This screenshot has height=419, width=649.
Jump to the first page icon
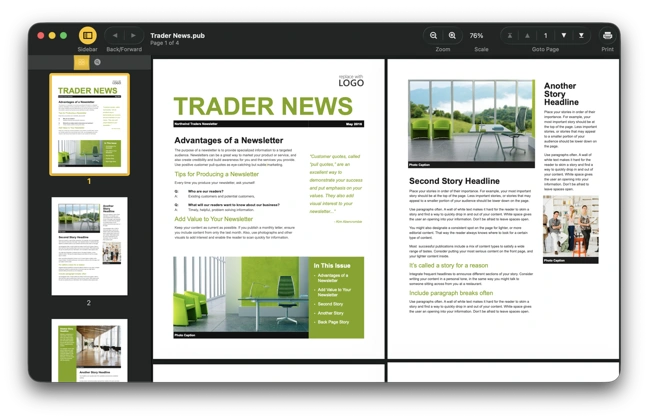[x=510, y=36]
